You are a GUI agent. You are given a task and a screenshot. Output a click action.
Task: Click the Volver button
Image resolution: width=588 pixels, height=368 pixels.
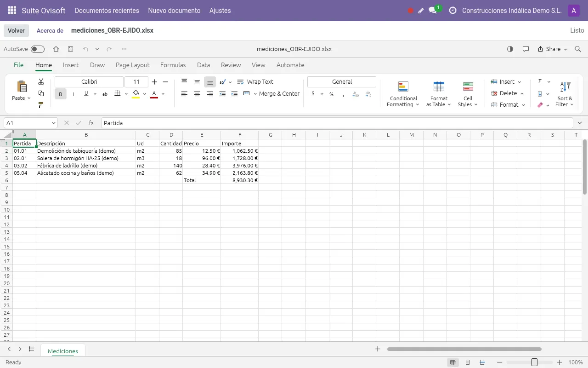16,30
